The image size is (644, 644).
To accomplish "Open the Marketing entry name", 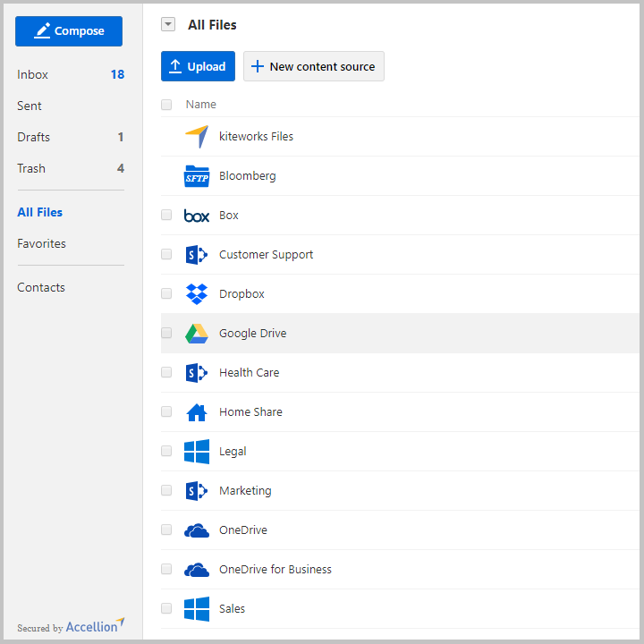I will (246, 491).
